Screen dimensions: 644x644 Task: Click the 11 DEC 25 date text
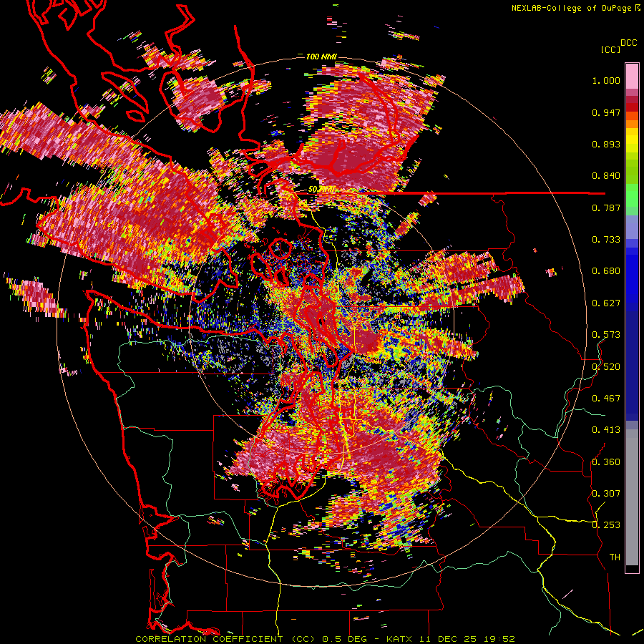[x=449, y=639]
